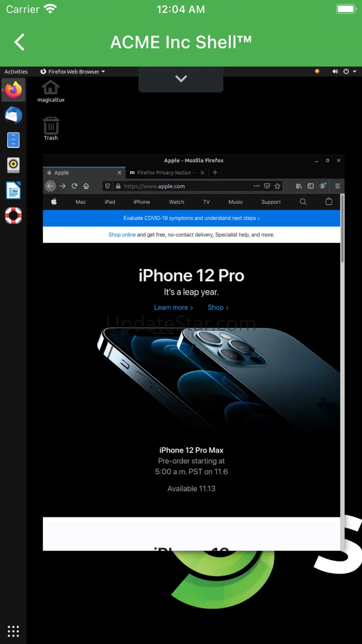The height and width of the screenshot is (644, 362).
Task: Go forward in Firefox
Action: coord(63,186)
